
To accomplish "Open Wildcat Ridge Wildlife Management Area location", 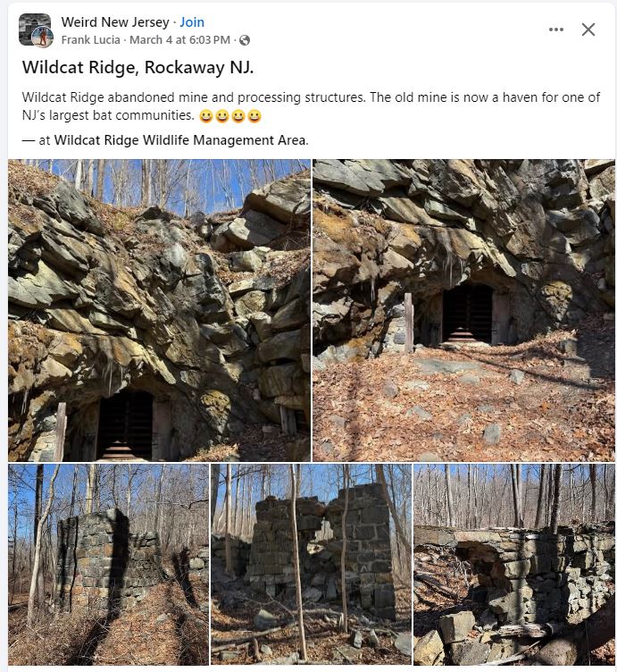I will pyautogui.click(x=180, y=140).
